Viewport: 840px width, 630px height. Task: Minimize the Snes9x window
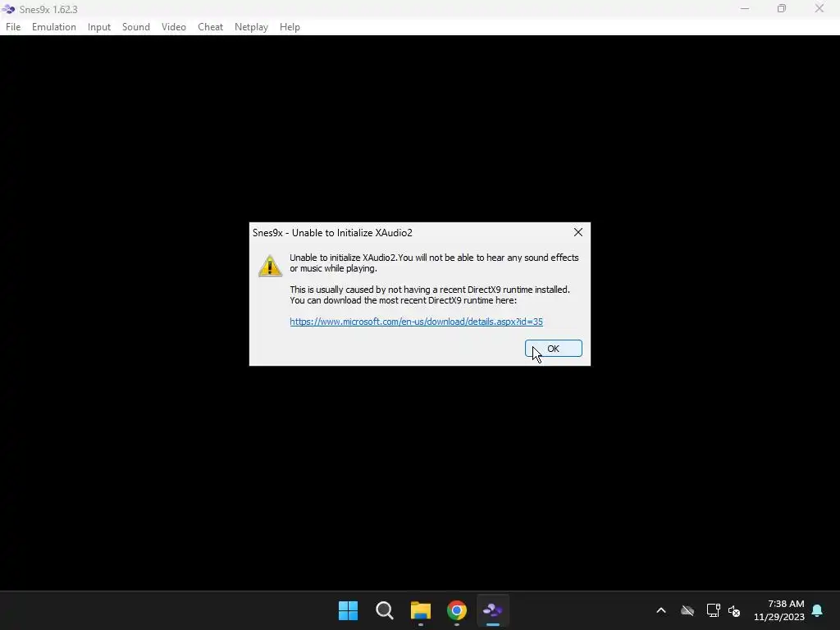745,8
